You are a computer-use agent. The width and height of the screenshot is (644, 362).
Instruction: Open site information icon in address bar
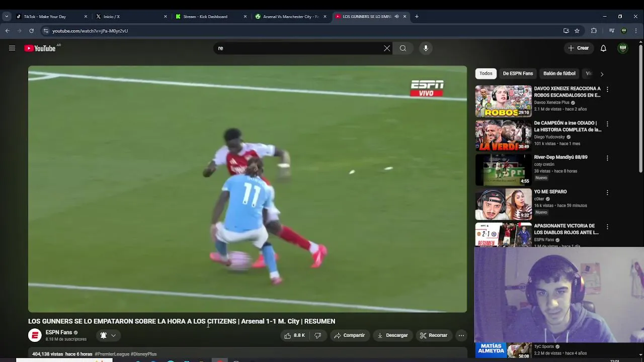coord(46,31)
